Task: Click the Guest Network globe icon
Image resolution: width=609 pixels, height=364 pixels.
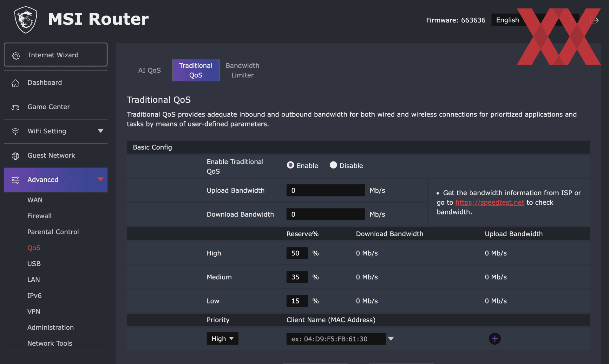Action: (15, 156)
